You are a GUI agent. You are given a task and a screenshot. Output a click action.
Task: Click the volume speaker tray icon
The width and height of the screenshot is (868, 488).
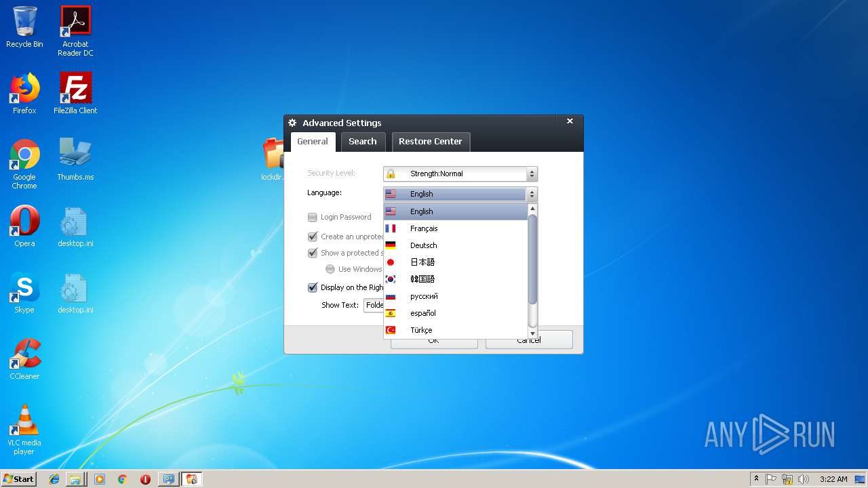(x=804, y=479)
